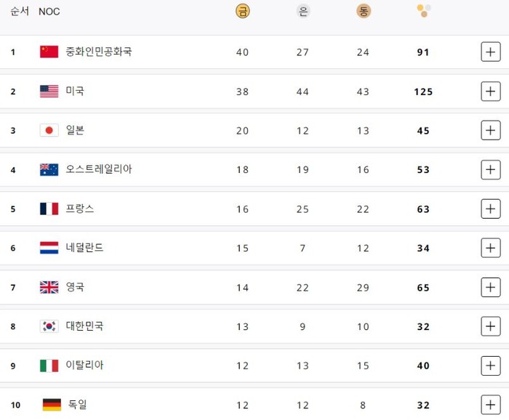The height and width of the screenshot is (420, 509).
Task: Expand the USA row details
Action: (x=491, y=92)
